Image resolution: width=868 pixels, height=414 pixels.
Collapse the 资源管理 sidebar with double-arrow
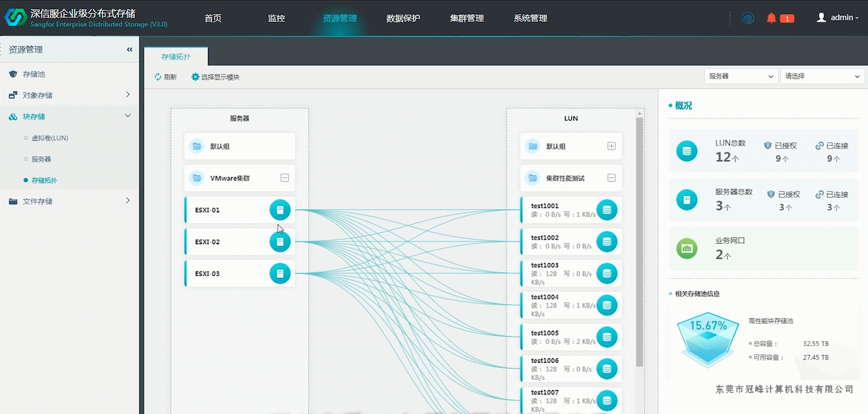coord(129,50)
